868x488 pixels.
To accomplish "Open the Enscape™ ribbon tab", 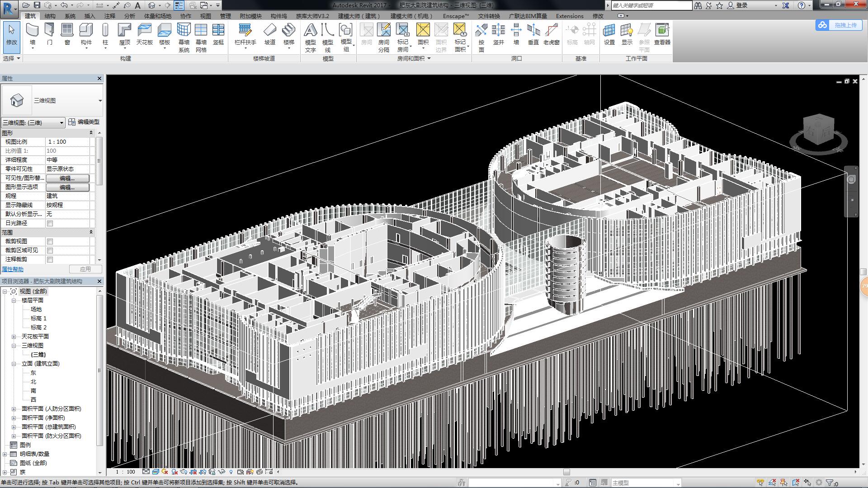I will [x=456, y=16].
